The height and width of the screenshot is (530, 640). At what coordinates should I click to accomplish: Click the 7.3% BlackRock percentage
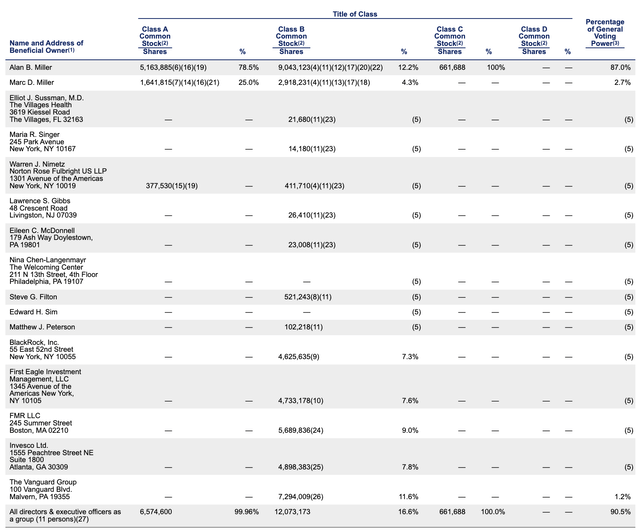pos(410,357)
